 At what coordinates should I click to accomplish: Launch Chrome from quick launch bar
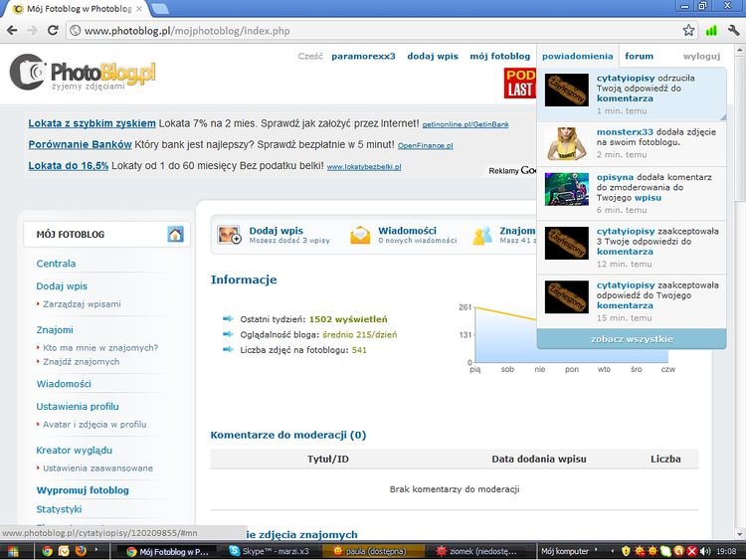[47, 551]
